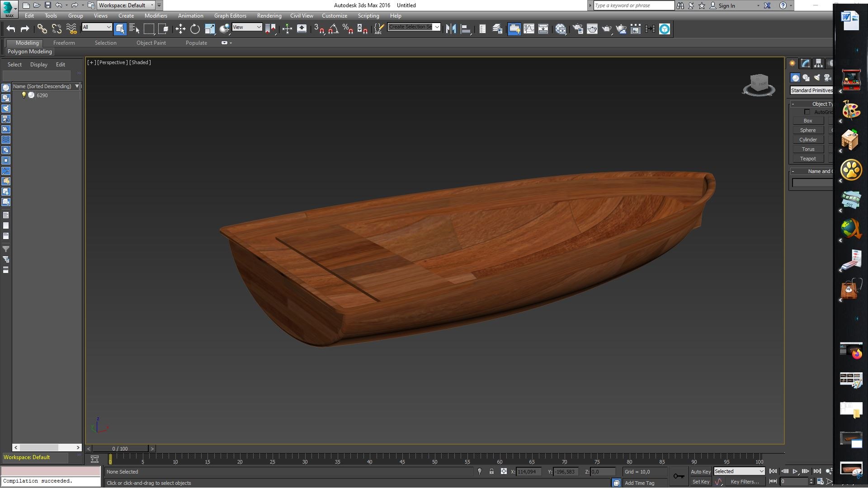This screenshot has width=868, height=488.
Task: Click the Cylinder primitive button
Action: [807, 140]
